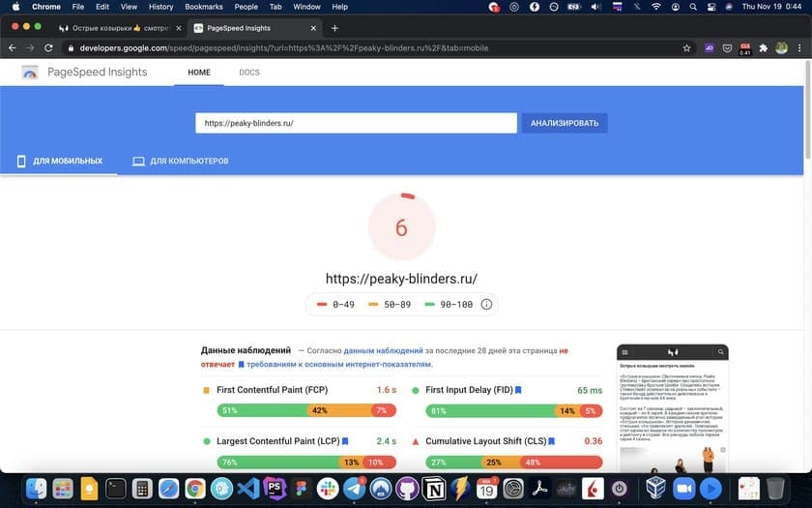Close the PageSpeed Insights browser tab
Screen dimensions: 812x508
(x=313, y=28)
